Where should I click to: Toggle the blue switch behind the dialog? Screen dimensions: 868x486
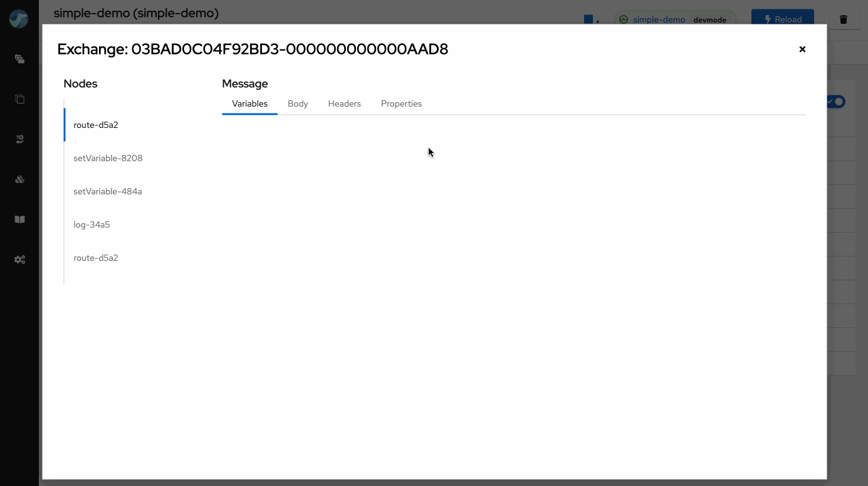836,102
